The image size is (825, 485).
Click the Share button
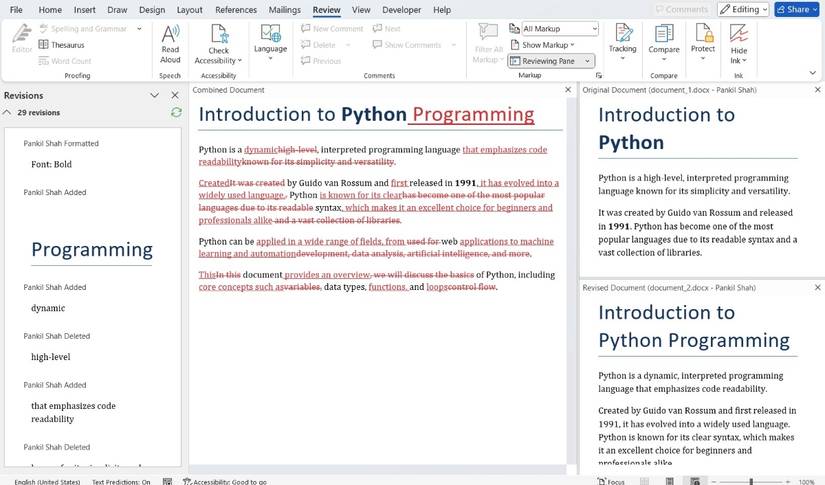[x=798, y=9]
